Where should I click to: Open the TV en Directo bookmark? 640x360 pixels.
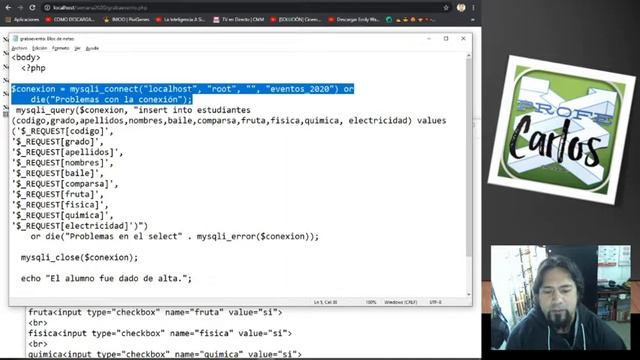tap(239, 19)
